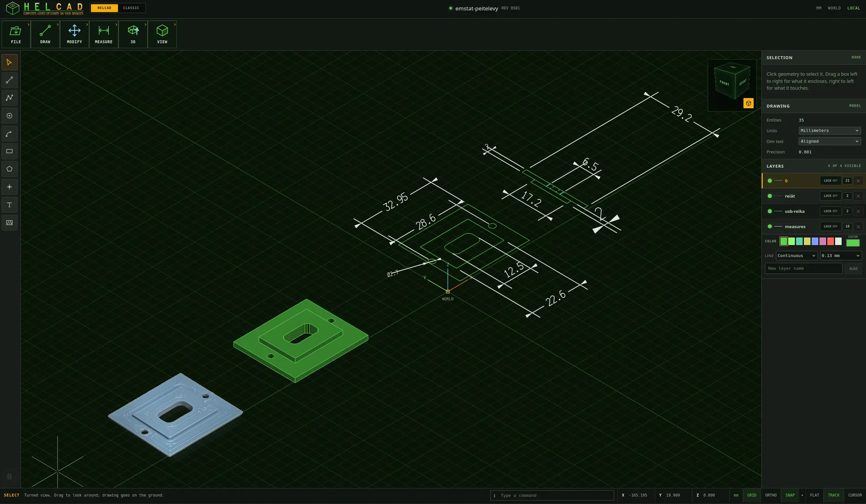Click the Add layer button
This screenshot has width=866, height=504.
(853, 268)
